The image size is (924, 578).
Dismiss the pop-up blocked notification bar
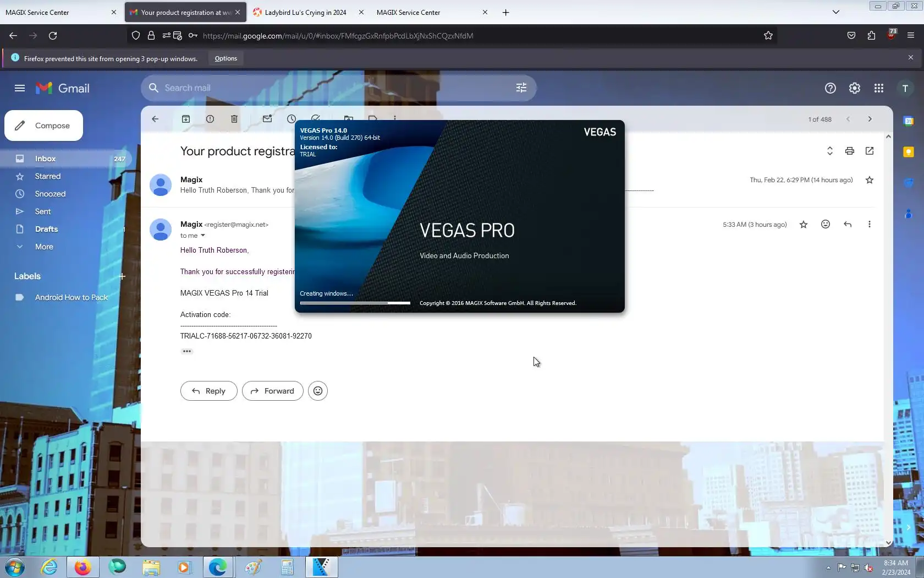[x=911, y=57]
